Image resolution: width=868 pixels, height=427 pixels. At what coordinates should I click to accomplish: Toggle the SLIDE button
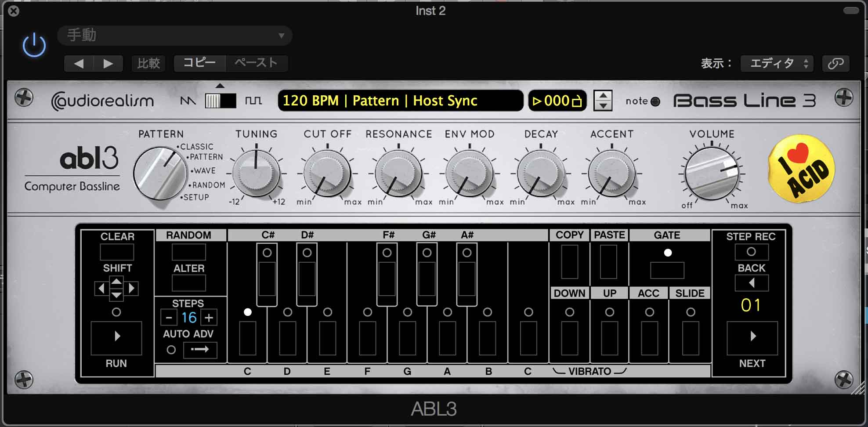(691, 338)
